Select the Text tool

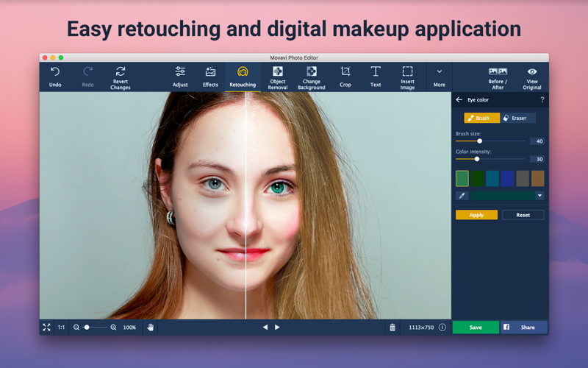coord(376,72)
